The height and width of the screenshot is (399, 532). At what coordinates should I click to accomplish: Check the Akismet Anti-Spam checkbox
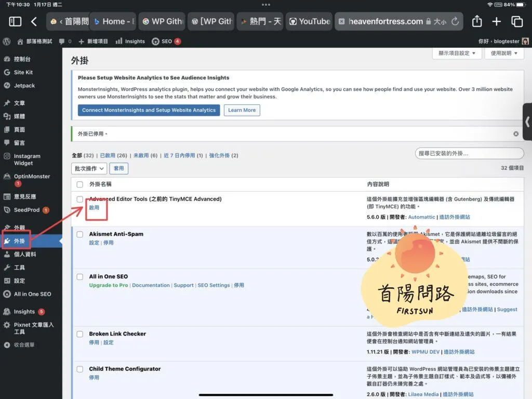click(79, 234)
